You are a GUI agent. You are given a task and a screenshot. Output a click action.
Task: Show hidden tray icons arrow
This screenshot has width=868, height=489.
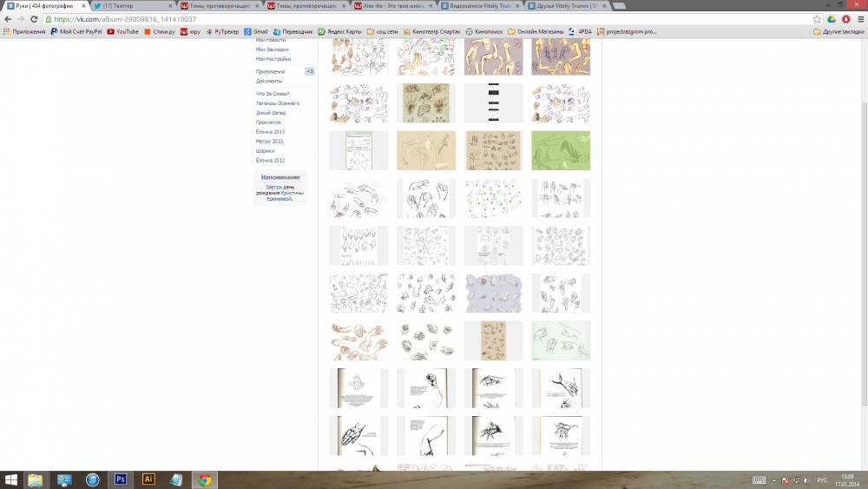coord(774,480)
